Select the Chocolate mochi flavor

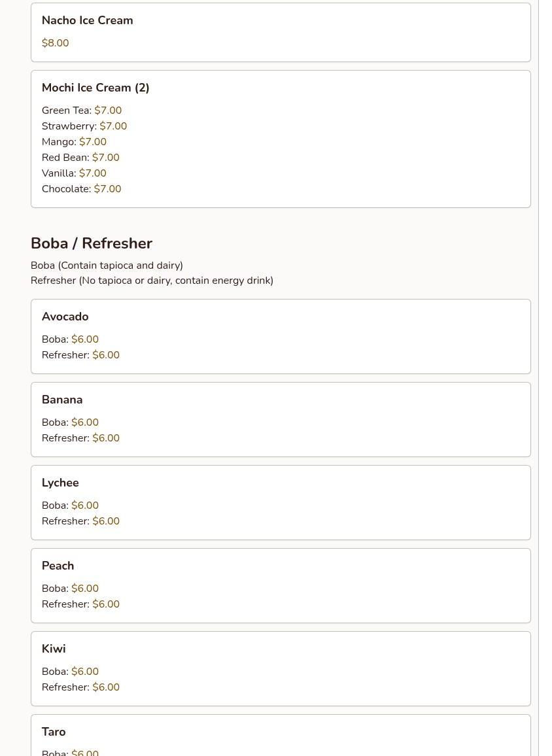click(82, 189)
